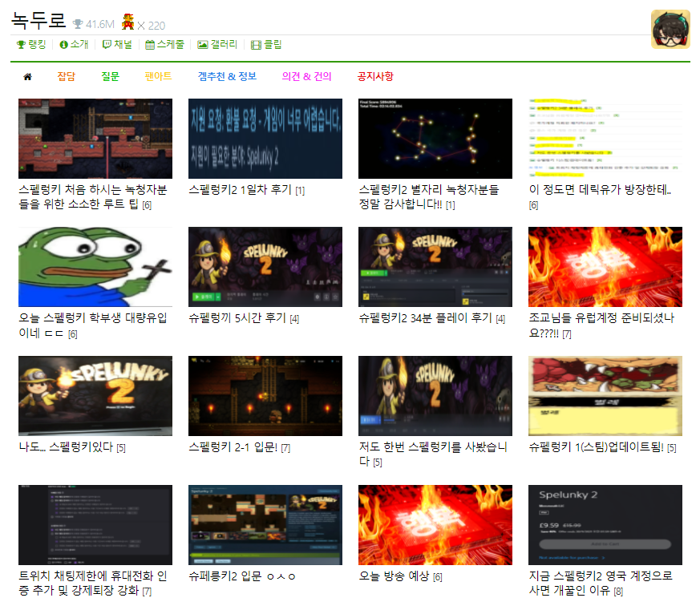Viewport: 700px width, 606px height.
Task: Click monster mouth thumbnail for 슈펠렁키 1 업데이트
Action: point(605,396)
